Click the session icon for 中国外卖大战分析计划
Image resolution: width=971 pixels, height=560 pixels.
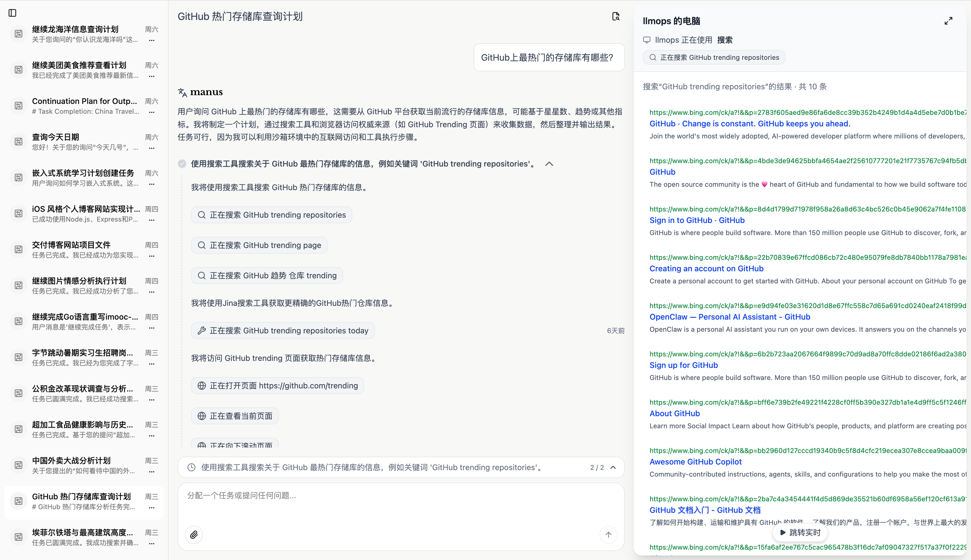click(19, 465)
